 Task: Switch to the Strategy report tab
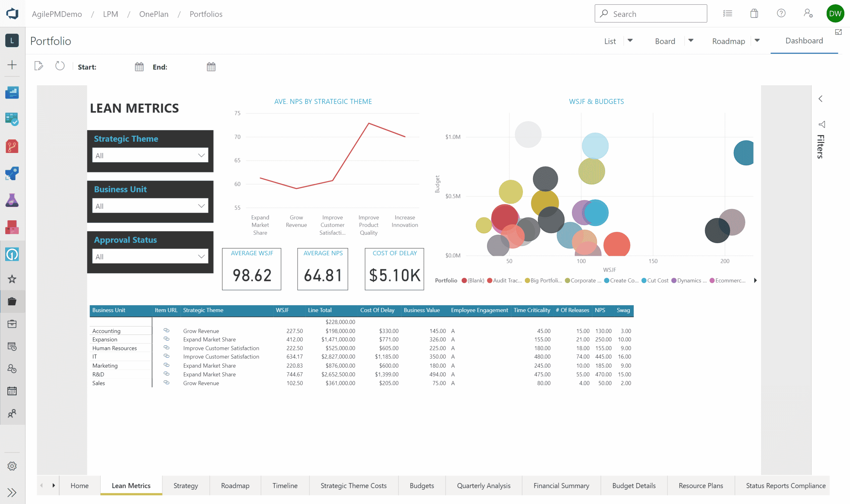click(186, 486)
